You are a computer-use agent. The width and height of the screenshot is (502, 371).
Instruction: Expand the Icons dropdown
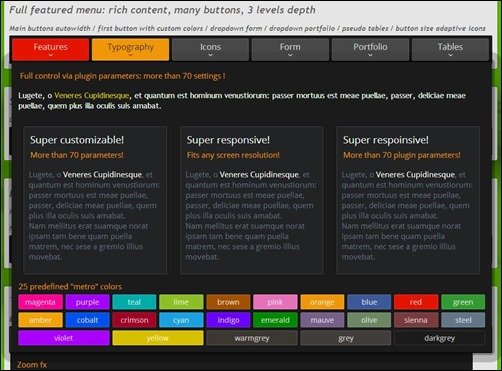pyautogui.click(x=210, y=49)
